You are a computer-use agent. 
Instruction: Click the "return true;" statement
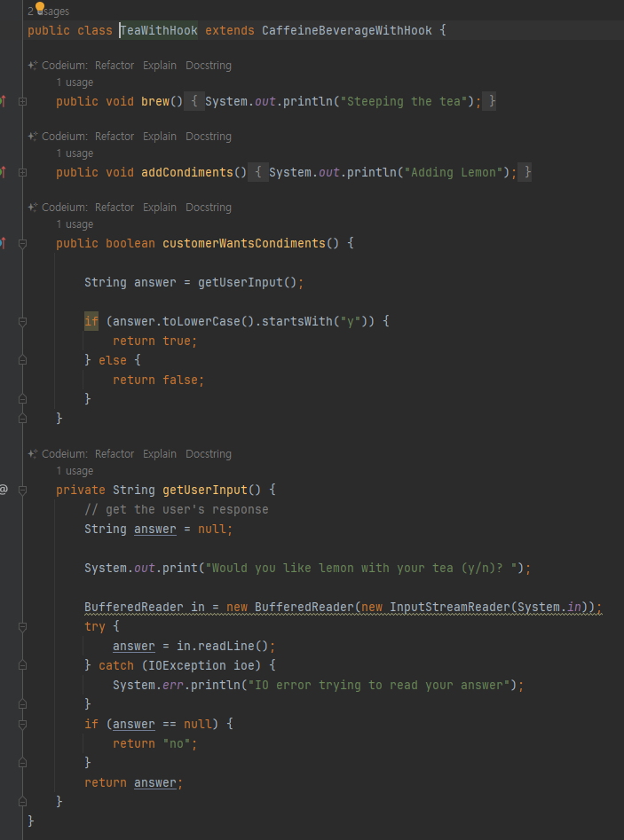pos(155,341)
